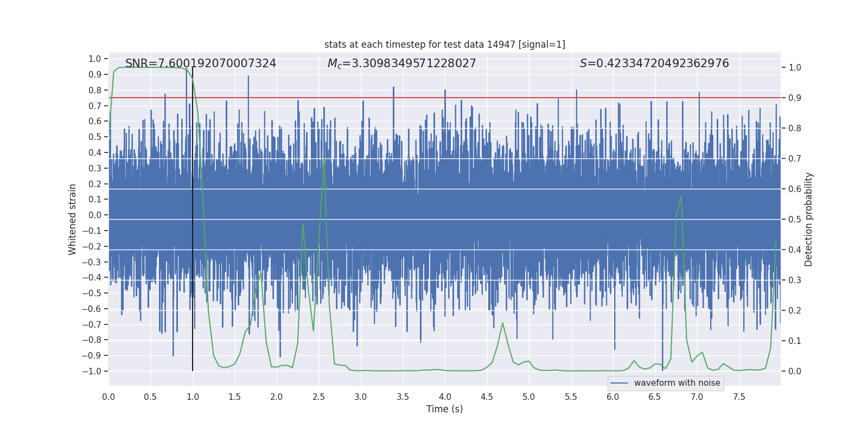Select the 4.5 tick on the Time axis
The image size is (868, 434).
tap(487, 397)
